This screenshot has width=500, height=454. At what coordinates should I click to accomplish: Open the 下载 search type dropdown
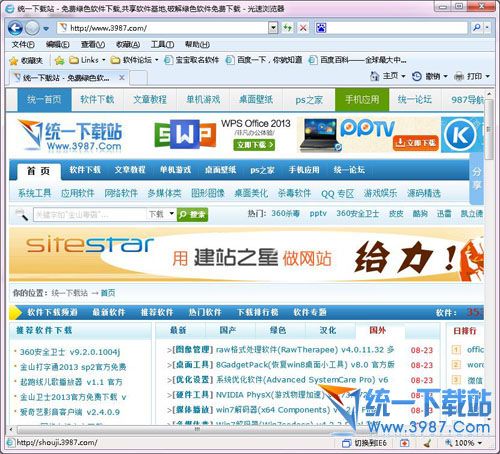click(162, 214)
